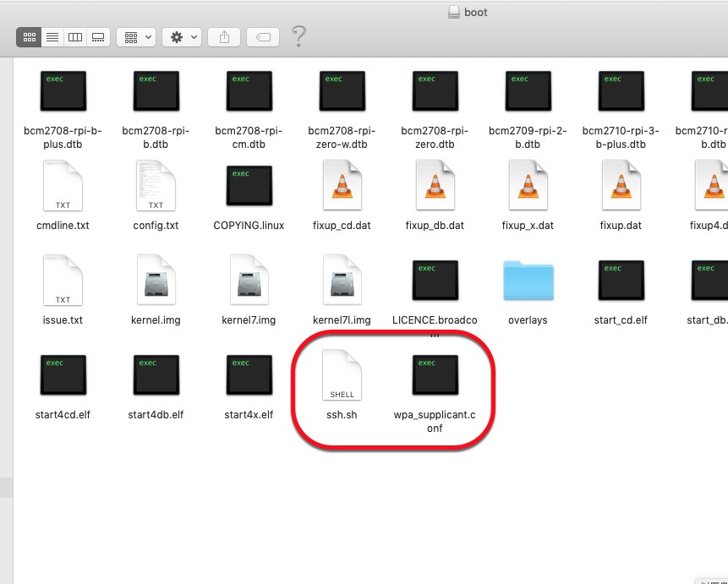Switch to column view in toolbar
The height and width of the screenshot is (584, 728).
tap(75, 37)
